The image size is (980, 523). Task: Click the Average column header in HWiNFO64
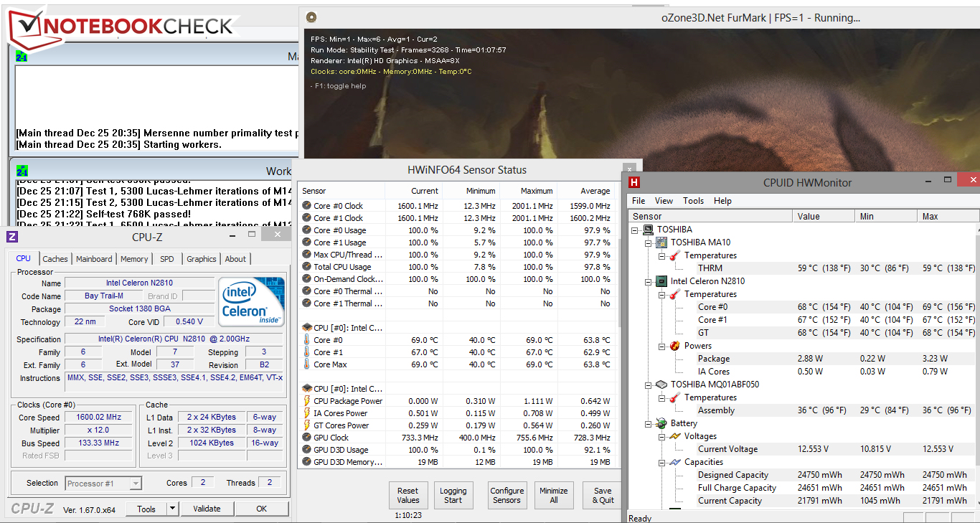[x=587, y=191]
